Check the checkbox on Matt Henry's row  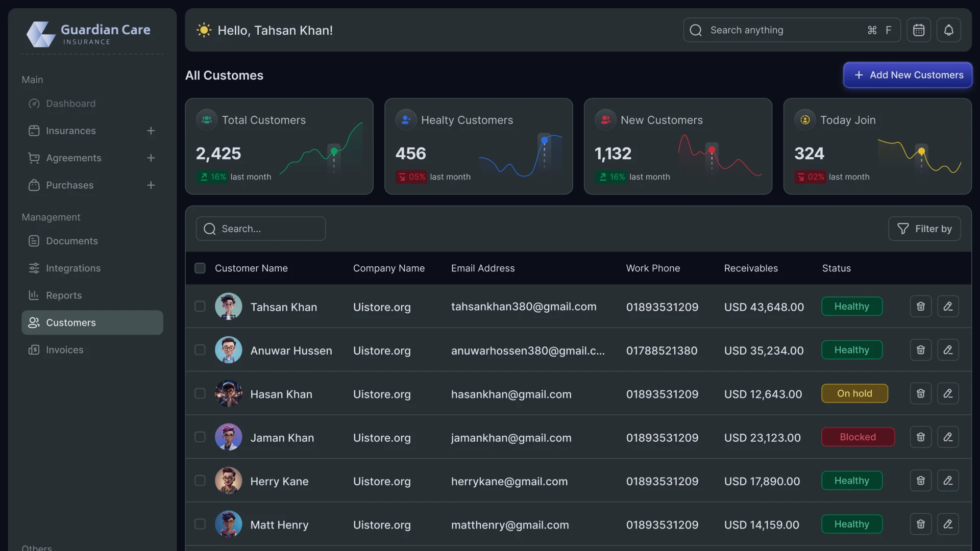coord(200,524)
